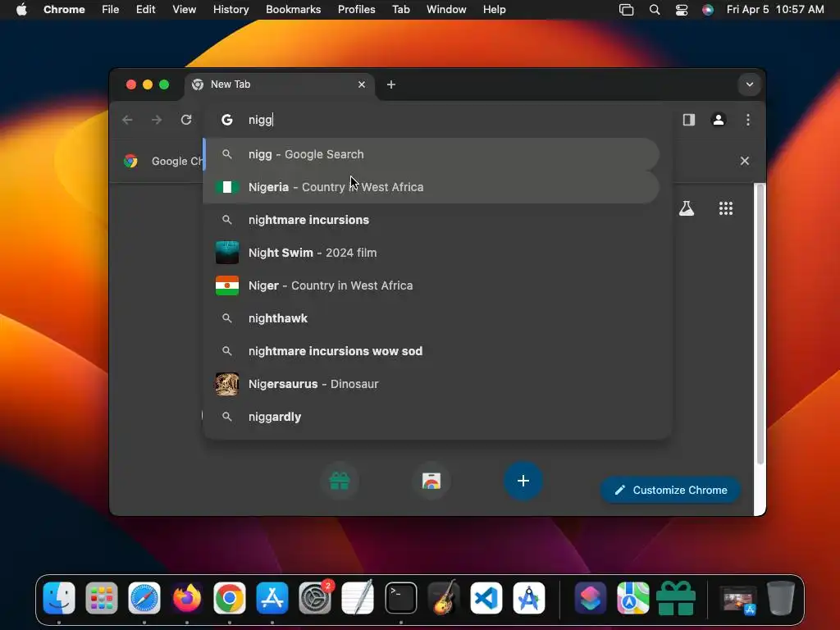
Task: Open Safari from the Dock
Action: pos(144,598)
